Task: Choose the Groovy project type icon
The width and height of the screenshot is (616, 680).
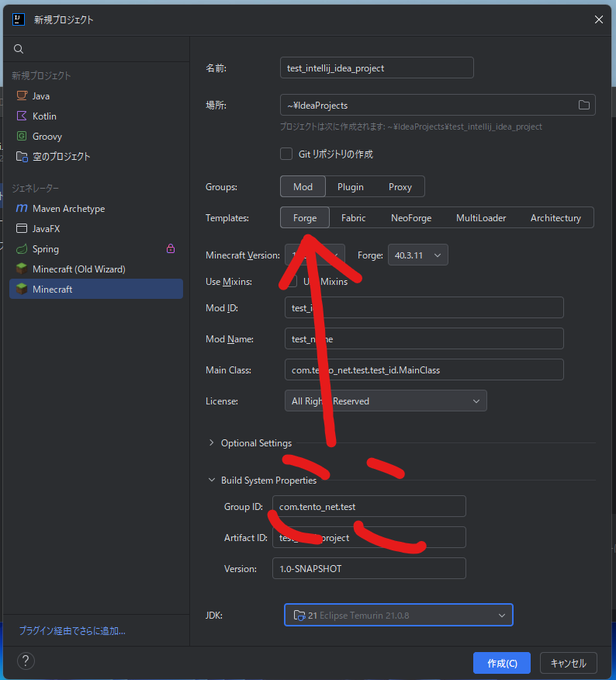Action: tap(22, 137)
